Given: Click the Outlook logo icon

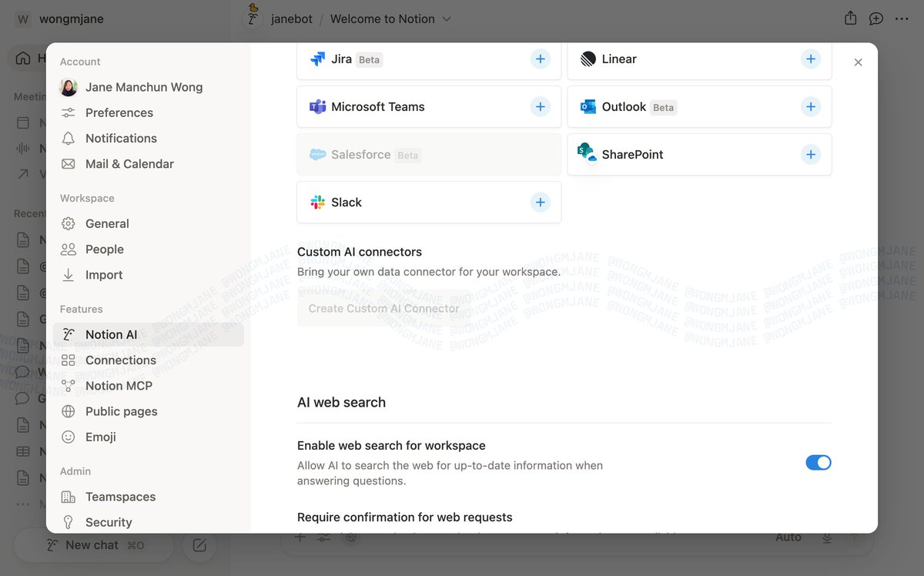Looking at the screenshot, I should point(588,107).
